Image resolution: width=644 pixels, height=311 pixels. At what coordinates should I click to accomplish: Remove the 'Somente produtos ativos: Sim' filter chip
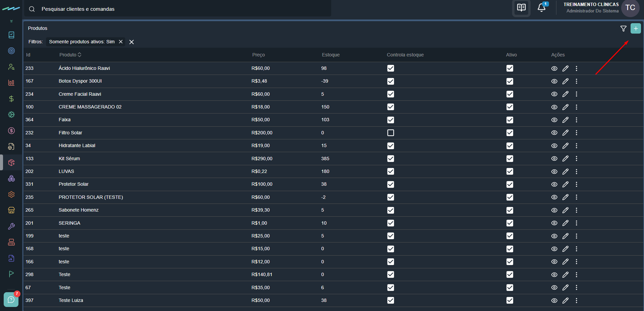tap(121, 42)
